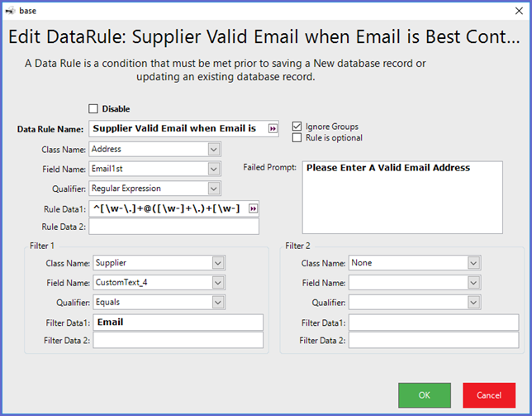Enable the Disable checkbox
532x416 pixels.
coord(93,109)
